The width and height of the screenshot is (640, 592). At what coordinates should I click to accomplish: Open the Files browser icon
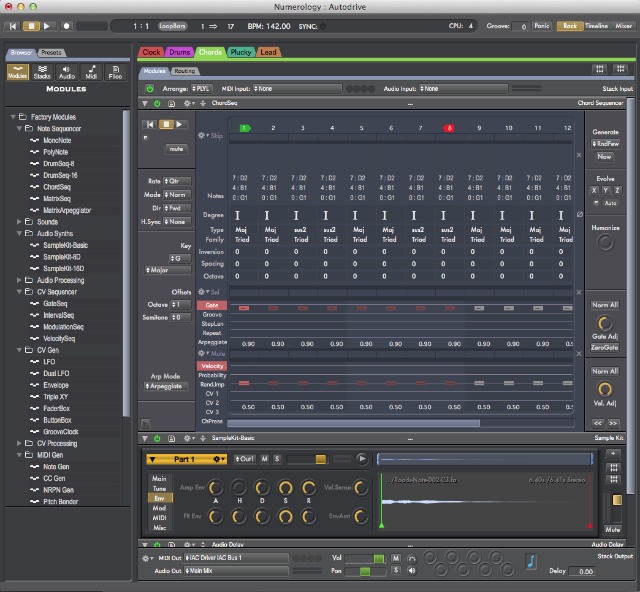pyautogui.click(x=116, y=72)
